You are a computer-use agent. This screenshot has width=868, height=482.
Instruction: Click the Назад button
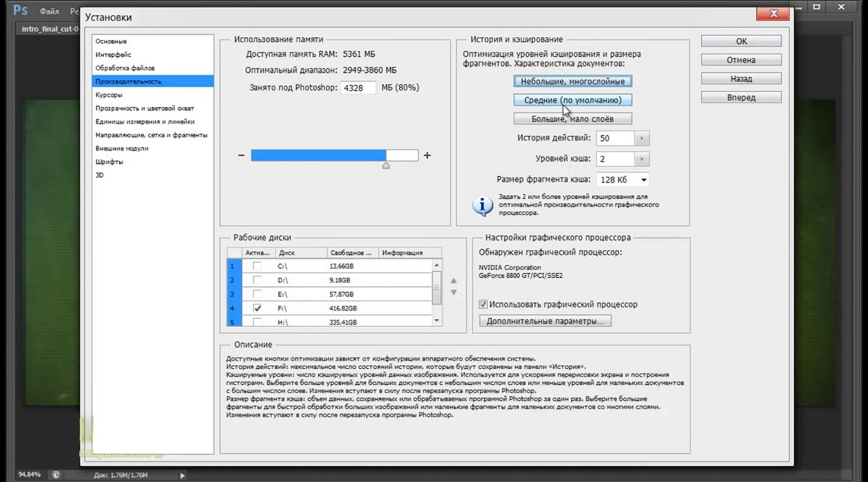(741, 79)
